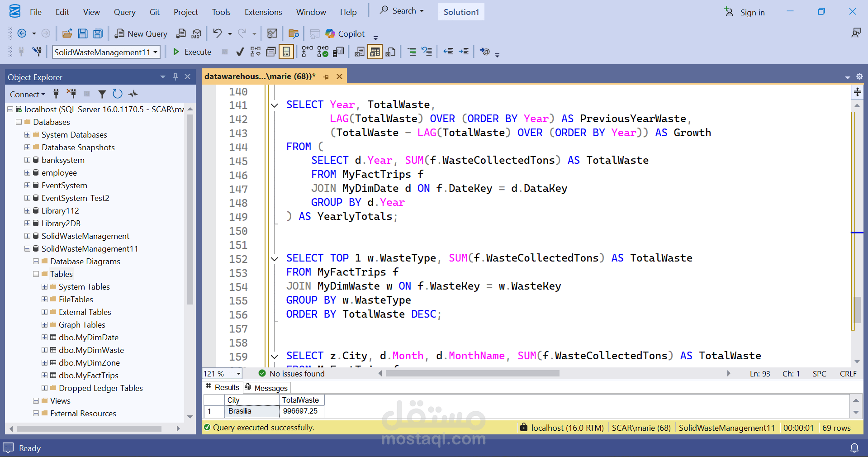Open the Query menu
This screenshot has height=457, width=868.
124,12
